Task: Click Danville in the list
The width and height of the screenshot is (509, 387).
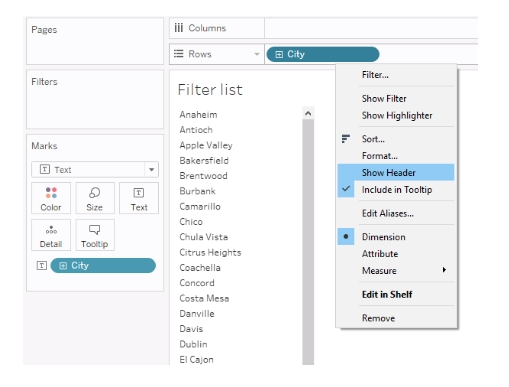Action: pyautogui.click(x=197, y=314)
